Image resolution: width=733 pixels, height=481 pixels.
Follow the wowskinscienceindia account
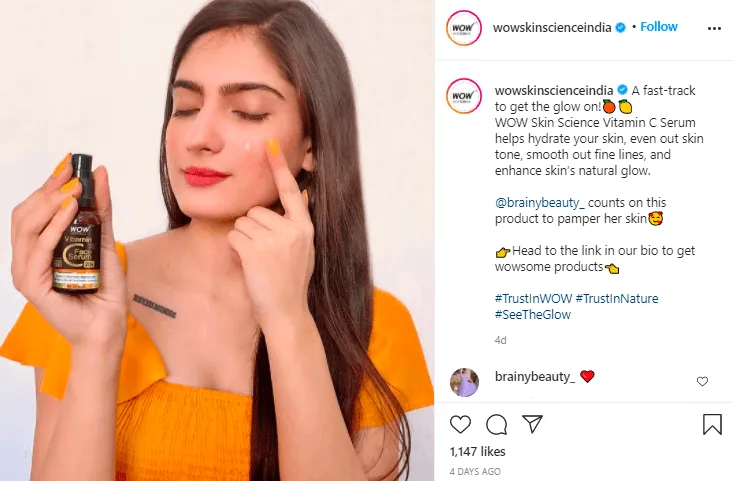click(x=659, y=27)
